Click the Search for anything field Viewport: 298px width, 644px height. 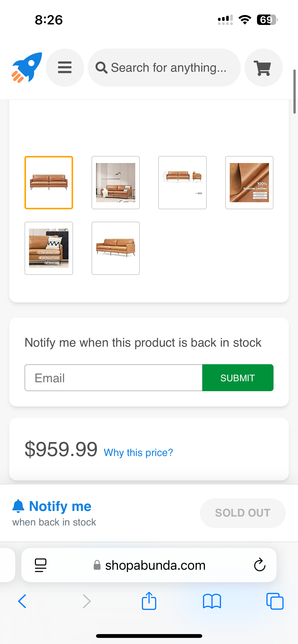coord(168,68)
